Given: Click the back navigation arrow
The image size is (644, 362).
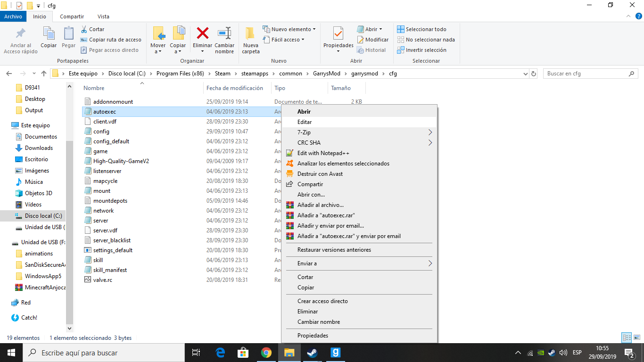Looking at the screenshot, I should 8,74.
